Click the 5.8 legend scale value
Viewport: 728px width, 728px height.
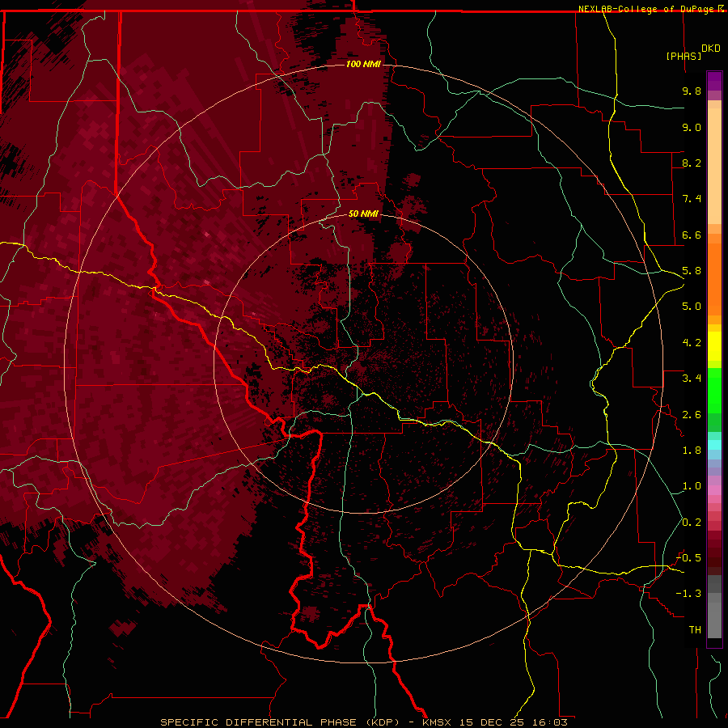click(692, 271)
